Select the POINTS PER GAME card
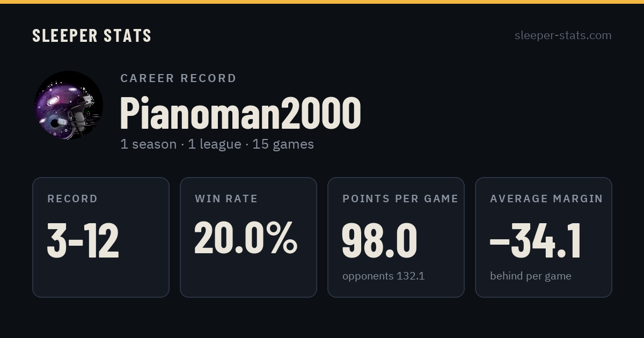Viewport: 644px width, 338px height. (396, 237)
